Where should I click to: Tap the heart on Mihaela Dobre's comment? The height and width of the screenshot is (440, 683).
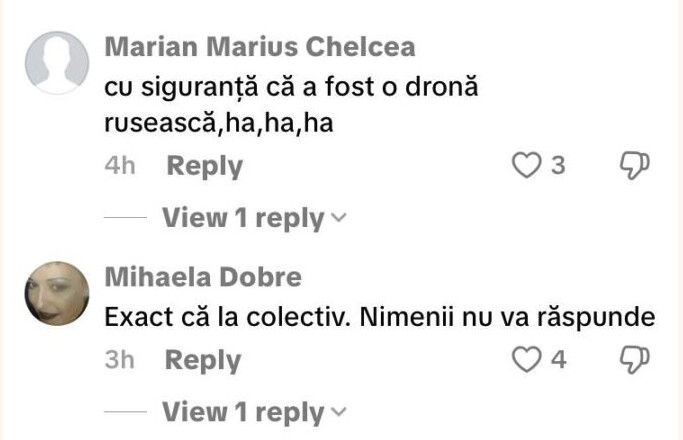tap(526, 360)
